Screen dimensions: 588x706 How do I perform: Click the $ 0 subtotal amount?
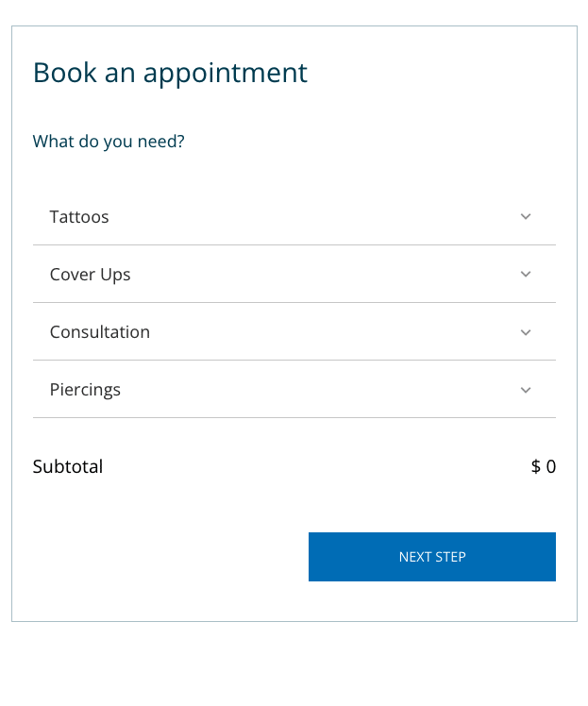click(544, 466)
